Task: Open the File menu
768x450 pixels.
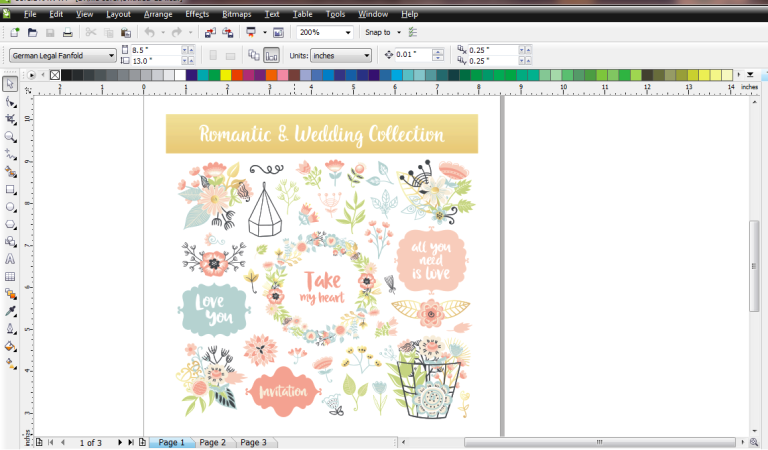Action: 30,14
